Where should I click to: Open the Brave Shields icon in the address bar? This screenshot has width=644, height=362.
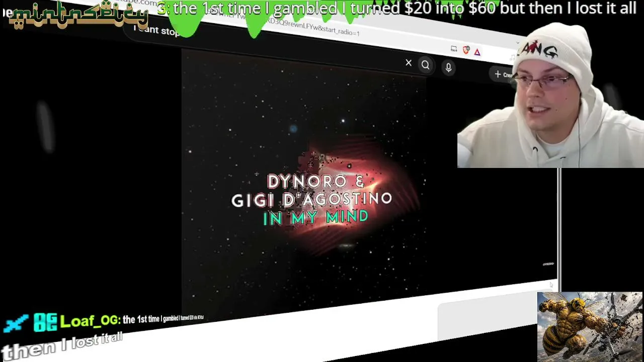click(466, 50)
